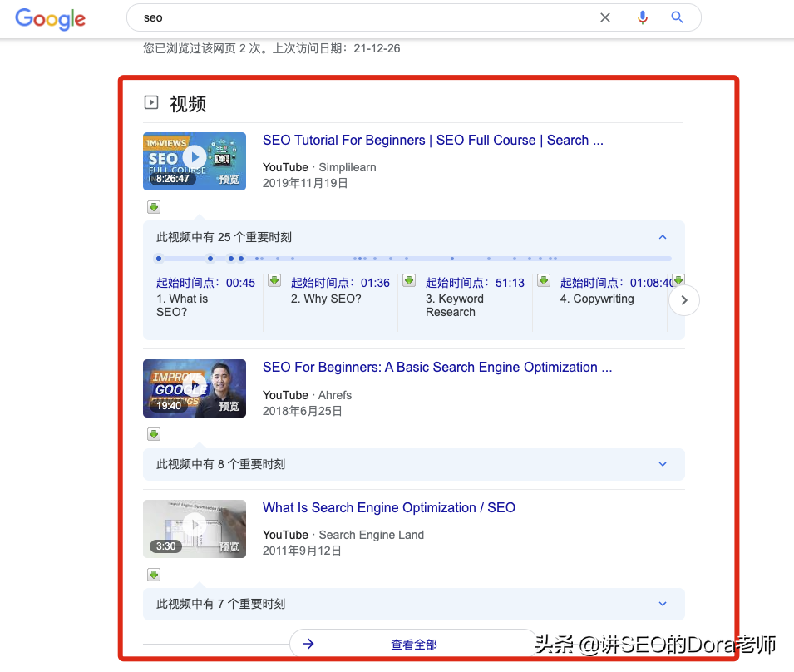
Task: Open 'SEO For Beginners: A Basic Search' link
Action: coord(437,367)
